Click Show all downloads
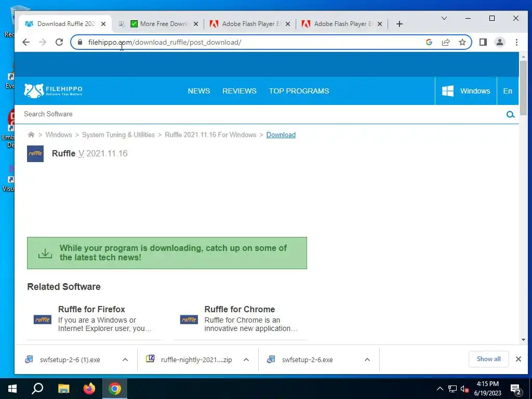 [488, 359]
